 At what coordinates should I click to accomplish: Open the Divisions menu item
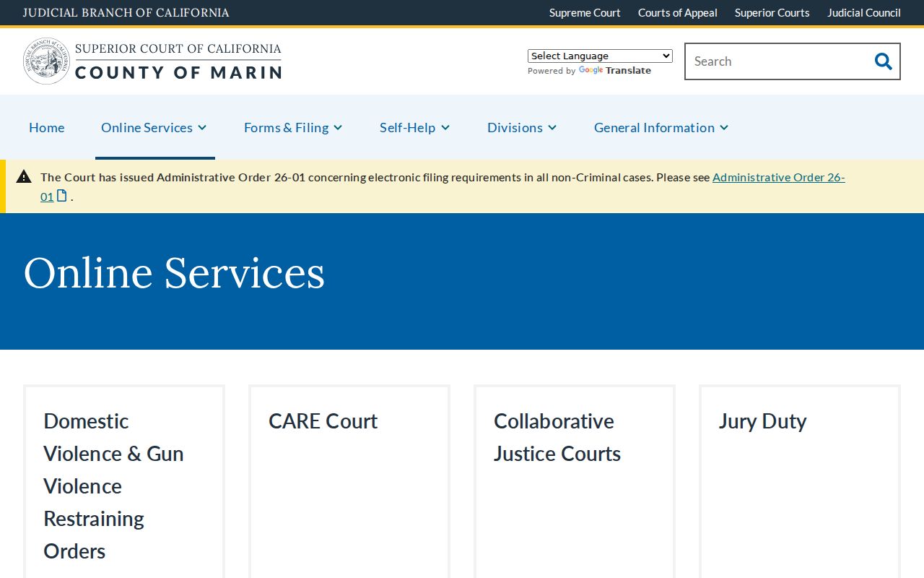[515, 127]
